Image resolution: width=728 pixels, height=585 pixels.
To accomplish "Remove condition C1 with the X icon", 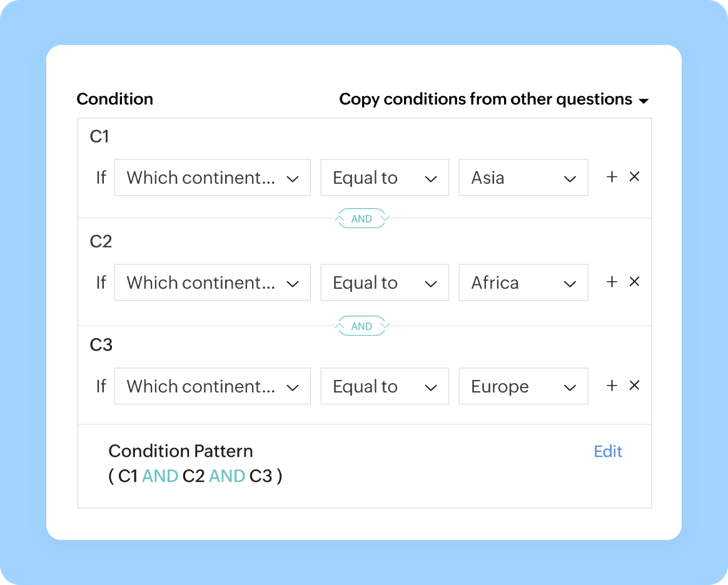I will [x=634, y=177].
